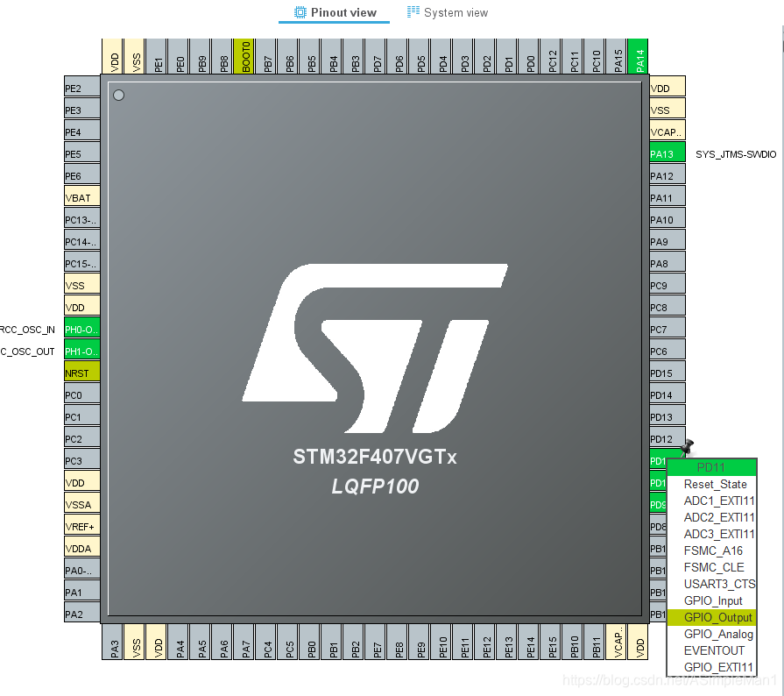The width and height of the screenshot is (784, 696).
Task: Select the VCAP pin on the right side
Action: point(667,131)
